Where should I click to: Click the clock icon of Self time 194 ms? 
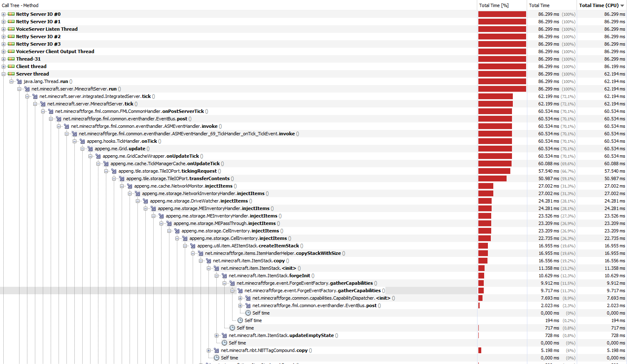[x=240, y=320]
